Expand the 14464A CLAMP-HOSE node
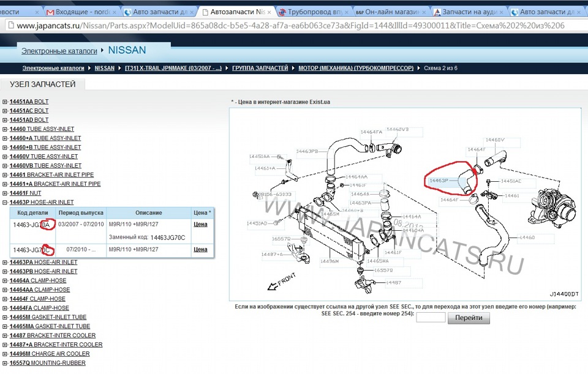 coord(4,281)
